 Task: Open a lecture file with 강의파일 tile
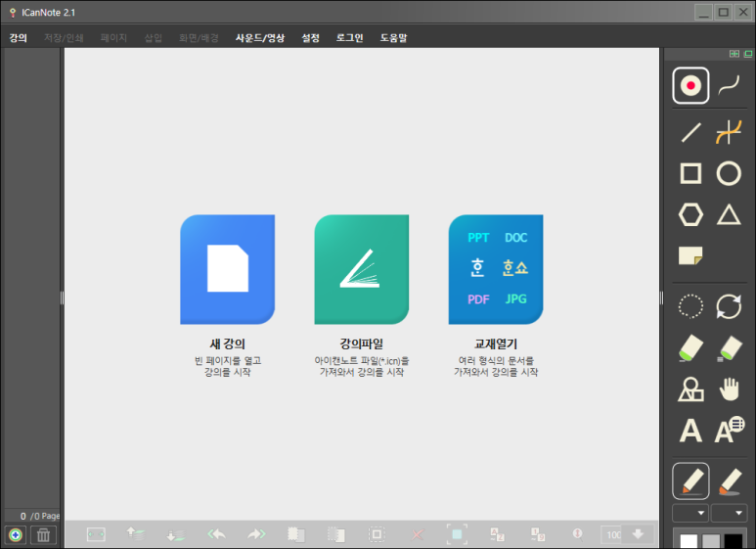coord(362,269)
